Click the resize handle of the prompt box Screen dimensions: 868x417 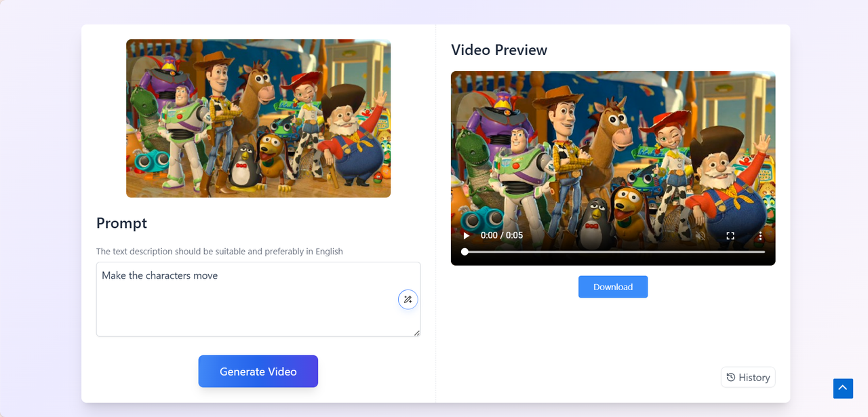pos(416,332)
